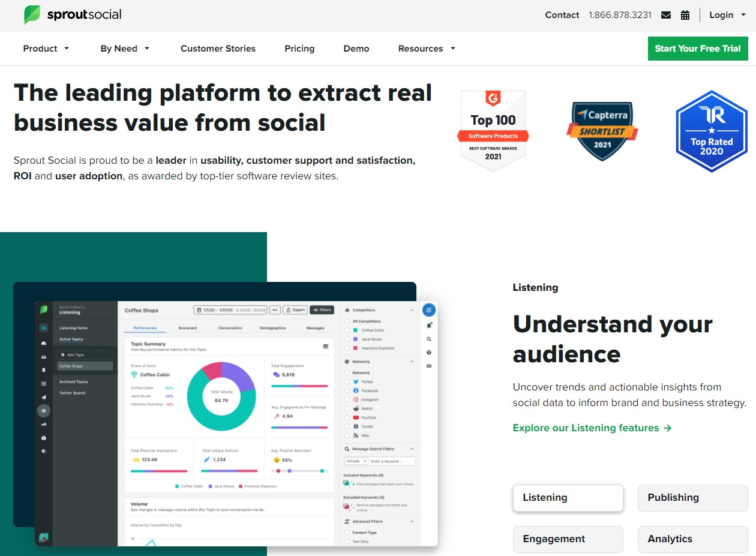Click the Export button in dashboard
The image size is (756, 556).
(x=295, y=310)
